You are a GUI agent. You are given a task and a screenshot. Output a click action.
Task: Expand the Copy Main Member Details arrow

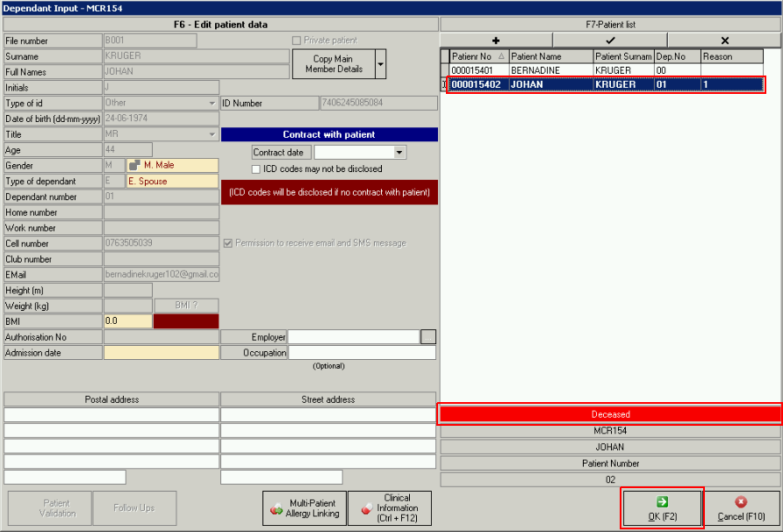380,64
